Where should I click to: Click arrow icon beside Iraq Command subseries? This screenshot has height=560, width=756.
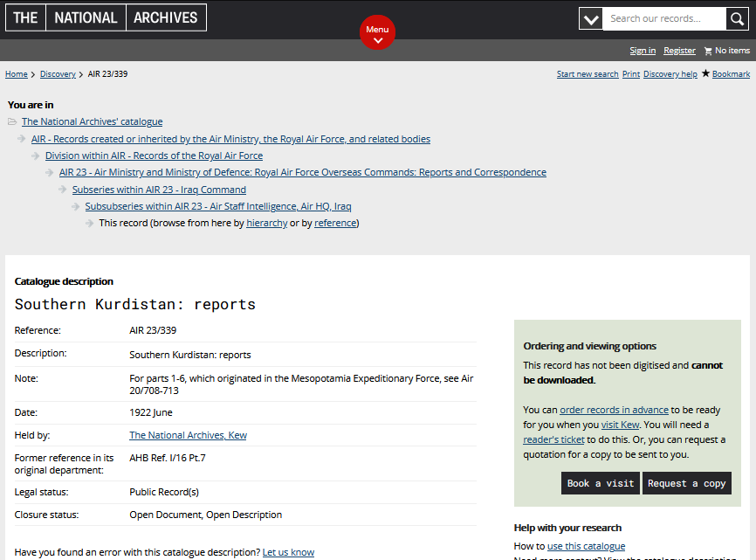point(62,190)
